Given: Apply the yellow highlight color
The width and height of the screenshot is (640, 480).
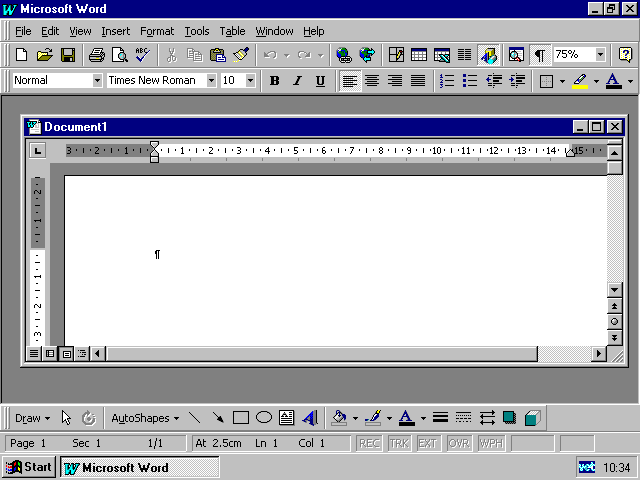Looking at the screenshot, I should (x=579, y=81).
